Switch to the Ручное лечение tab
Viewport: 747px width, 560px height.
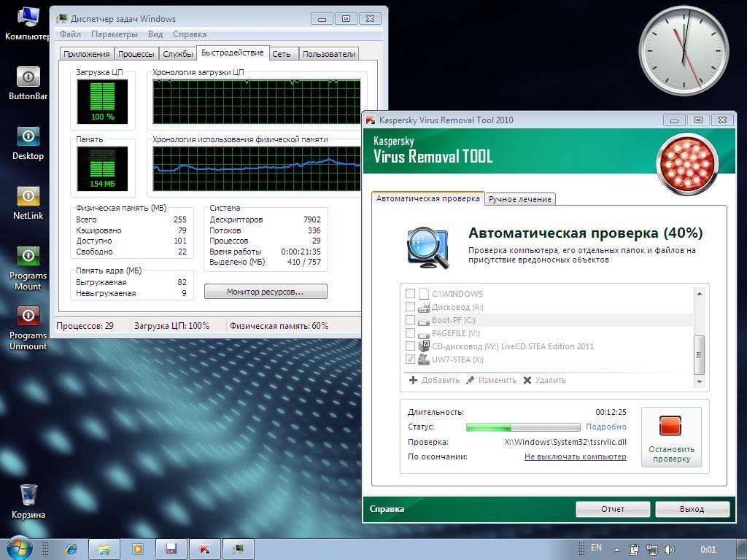tap(519, 199)
